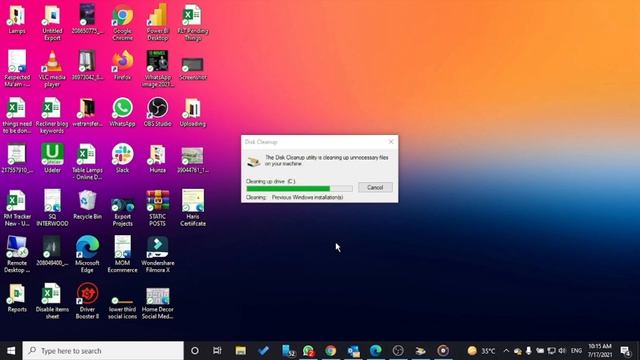
Task: Switch to OBS Studio on the taskbar
Action: [398, 351]
